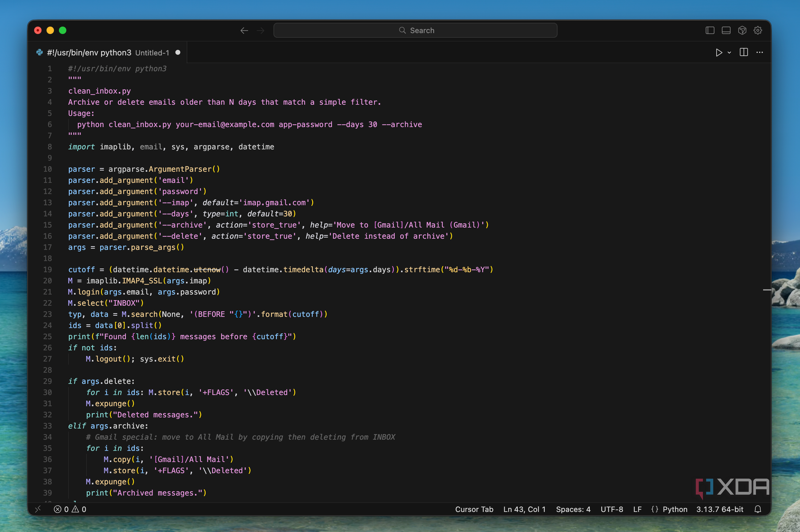Toggle the bottom panel visibility
Screen dimensions: 800x532
[x=726, y=31]
